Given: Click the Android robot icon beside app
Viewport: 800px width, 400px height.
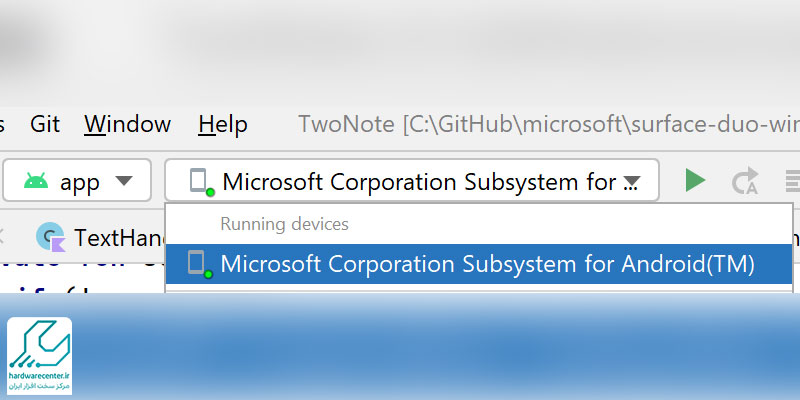Looking at the screenshot, I should coord(35,181).
